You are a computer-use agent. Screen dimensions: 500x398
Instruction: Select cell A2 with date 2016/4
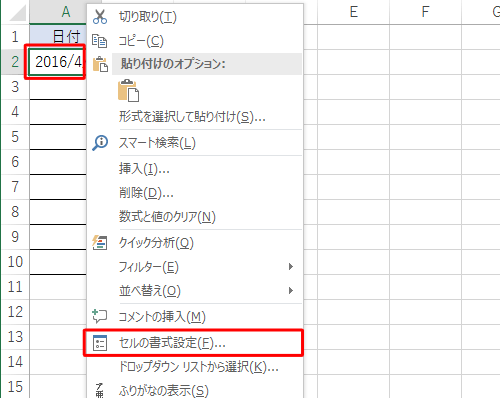click(x=57, y=62)
